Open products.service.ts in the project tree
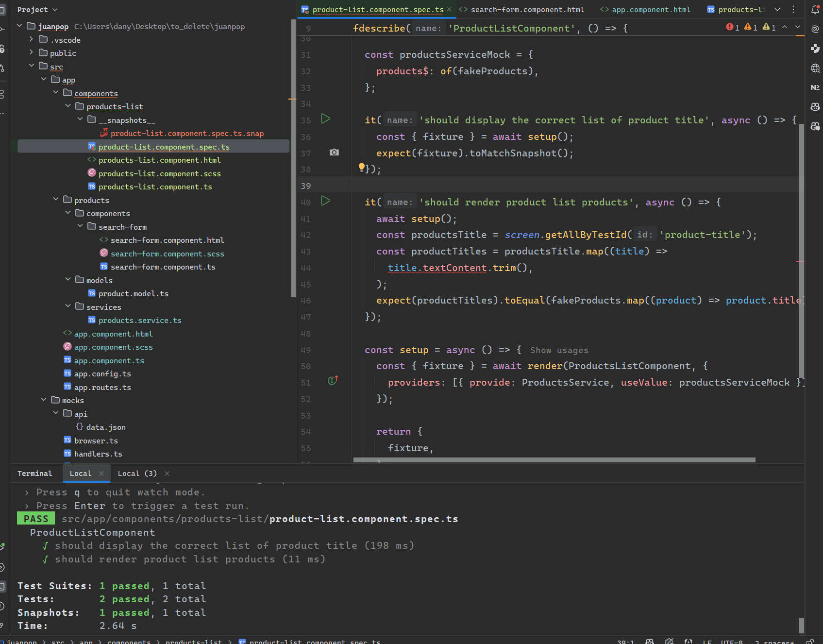Image resolution: width=823 pixels, height=644 pixels. [x=140, y=321]
